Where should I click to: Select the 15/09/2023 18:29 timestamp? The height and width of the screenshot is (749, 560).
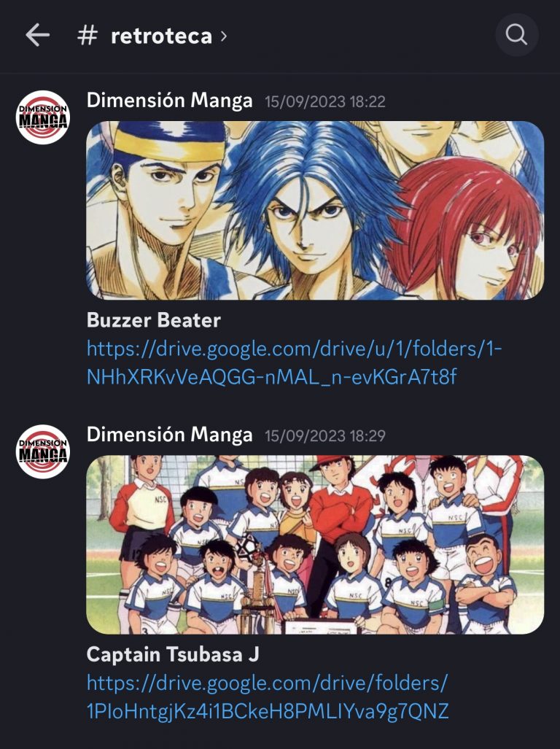(325, 436)
